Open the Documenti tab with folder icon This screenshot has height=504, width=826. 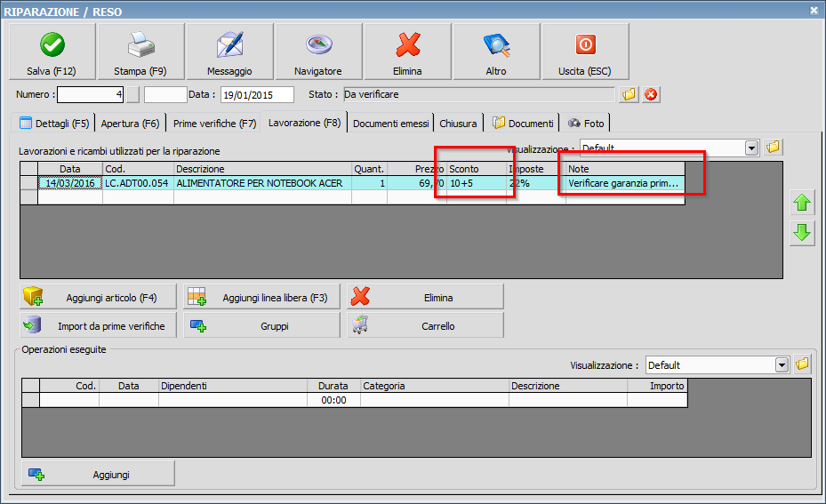(x=523, y=124)
